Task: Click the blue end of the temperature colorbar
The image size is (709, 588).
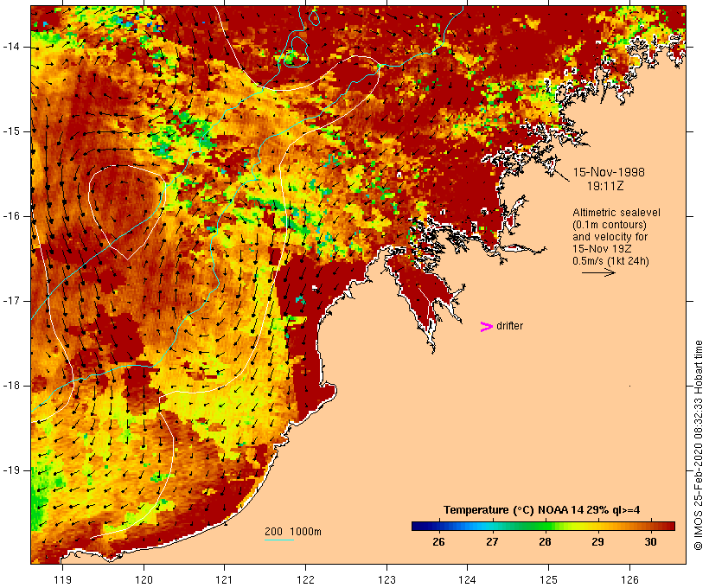Action: point(420,526)
